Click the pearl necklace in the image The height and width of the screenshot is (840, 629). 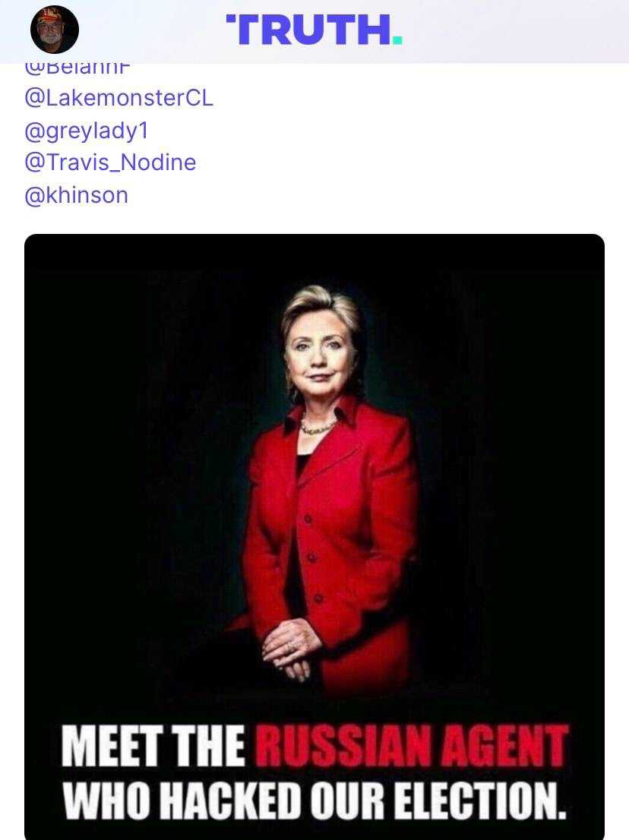coord(317,426)
